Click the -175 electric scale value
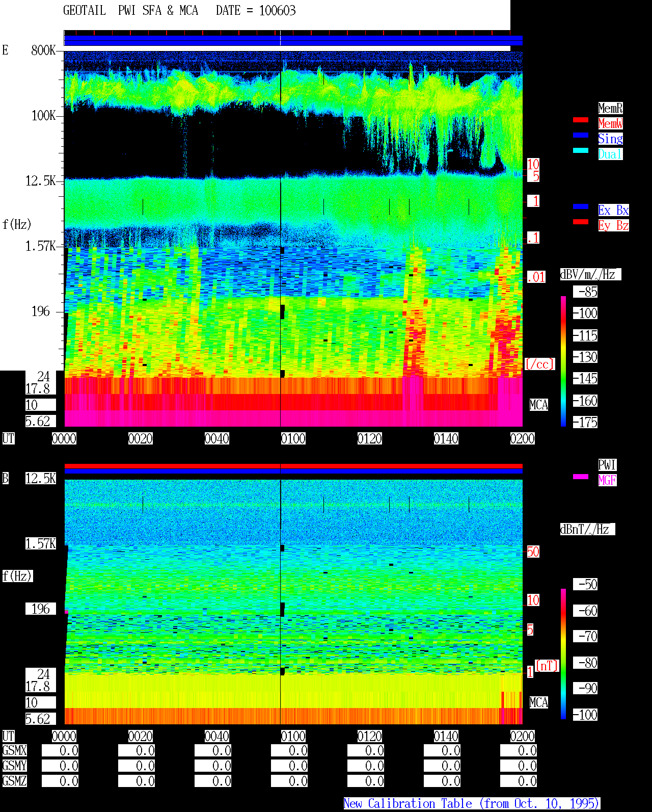Image resolution: width=652 pixels, height=812 pixels. [x=585, y=423]
